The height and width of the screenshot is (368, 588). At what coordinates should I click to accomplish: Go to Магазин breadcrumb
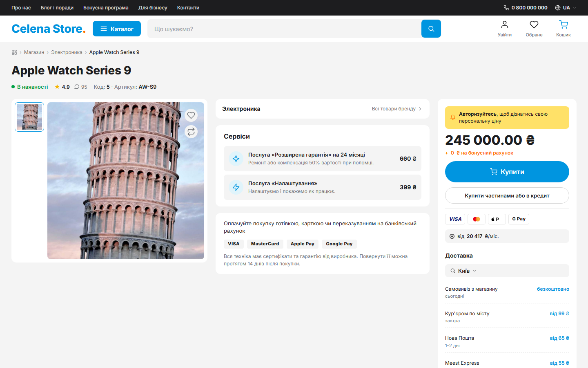pyautogui.click(x=34, y=52)
